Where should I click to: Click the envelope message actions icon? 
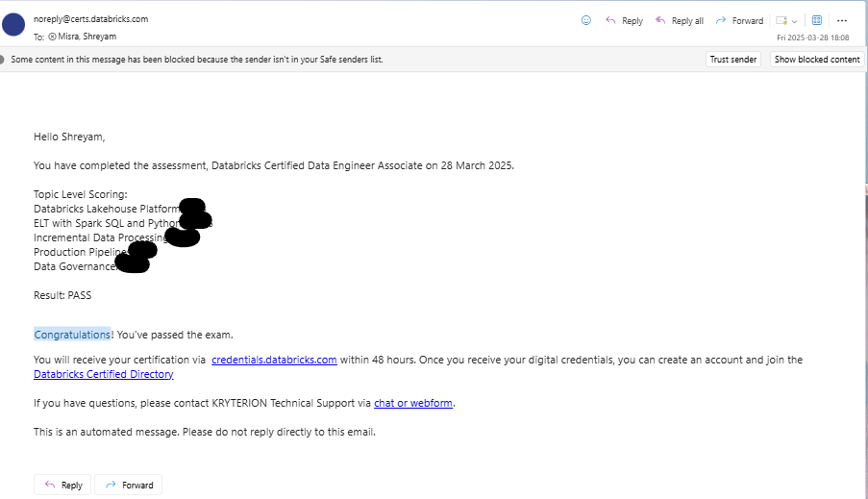[x=781, y=20]
